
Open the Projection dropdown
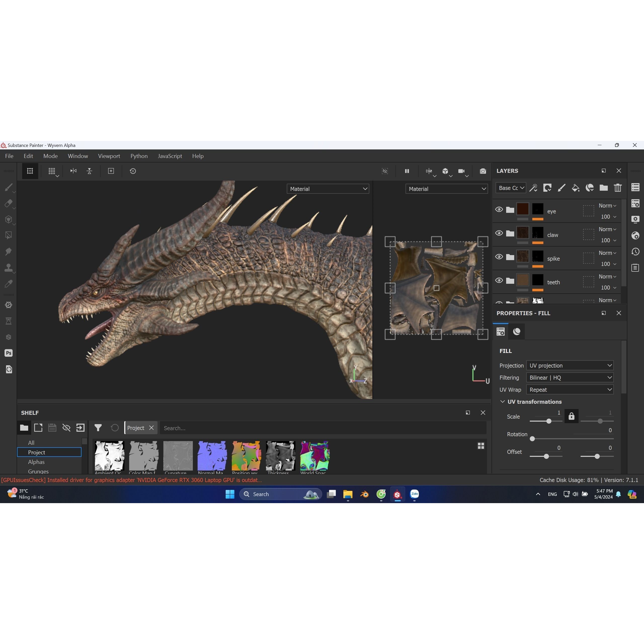(570, 365)
